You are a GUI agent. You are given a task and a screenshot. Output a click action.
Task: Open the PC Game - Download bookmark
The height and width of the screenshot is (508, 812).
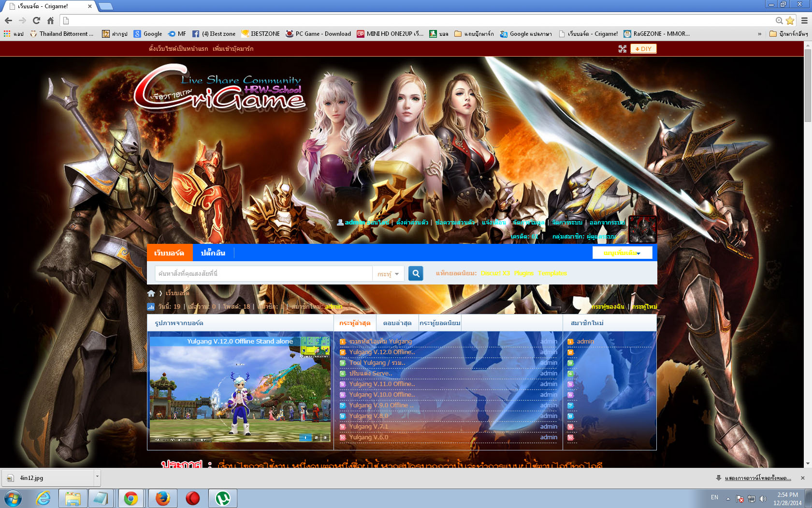(x=318, y=34)
